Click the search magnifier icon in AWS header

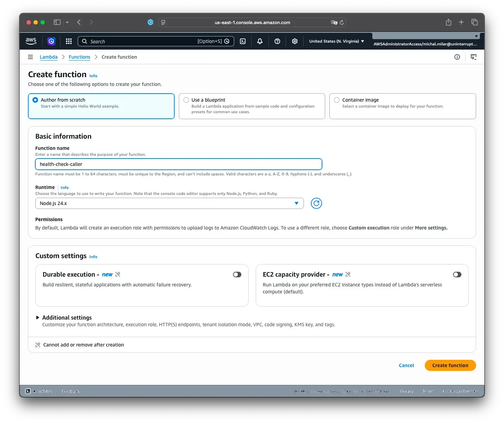85,41
